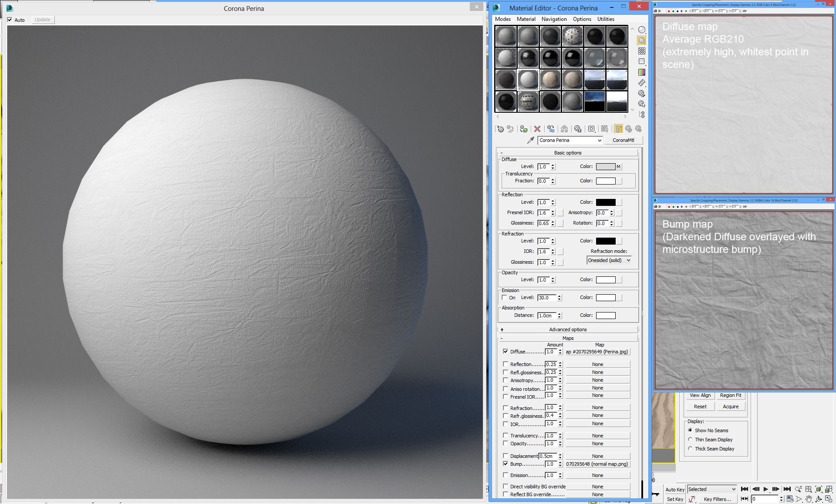Open the Navigation menu
The width and height of the screenshot is (836, 504).
[x=554, y=19]
